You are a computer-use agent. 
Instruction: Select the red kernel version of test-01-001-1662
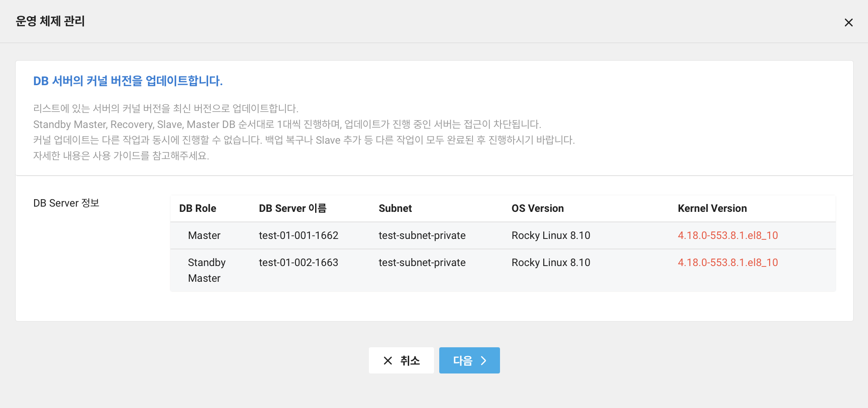[728, 235]
